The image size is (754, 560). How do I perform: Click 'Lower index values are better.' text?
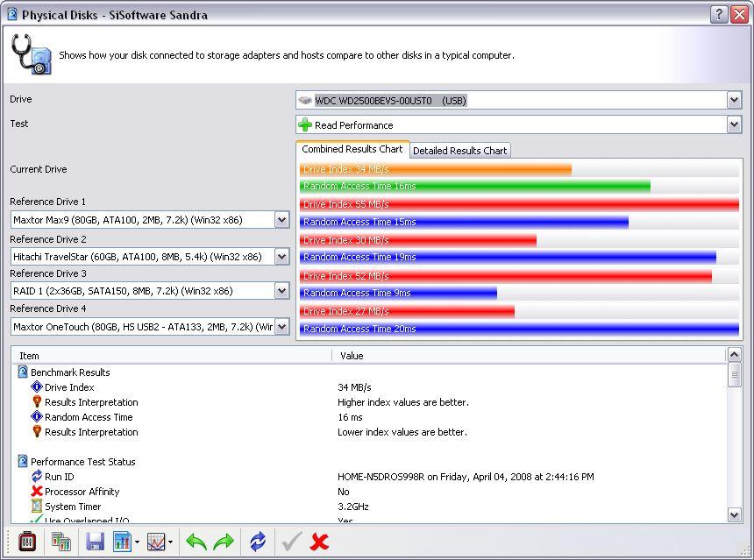click(402, 432)
